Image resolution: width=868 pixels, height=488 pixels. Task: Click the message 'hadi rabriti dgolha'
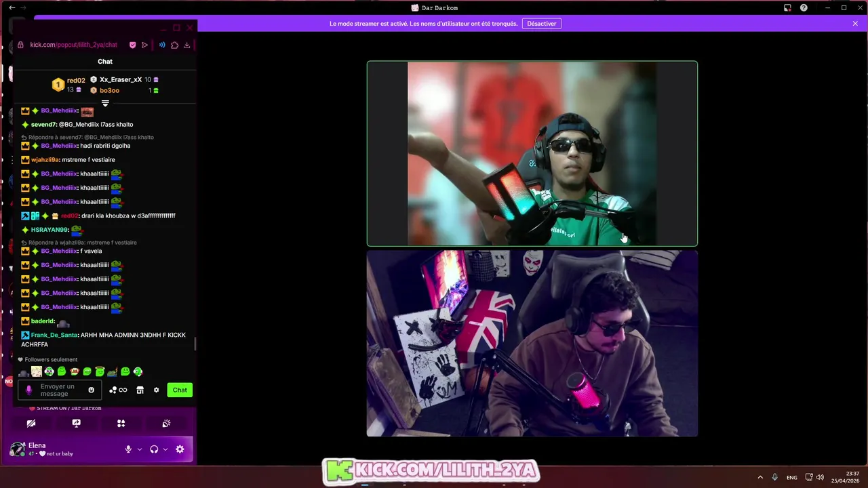105,146
